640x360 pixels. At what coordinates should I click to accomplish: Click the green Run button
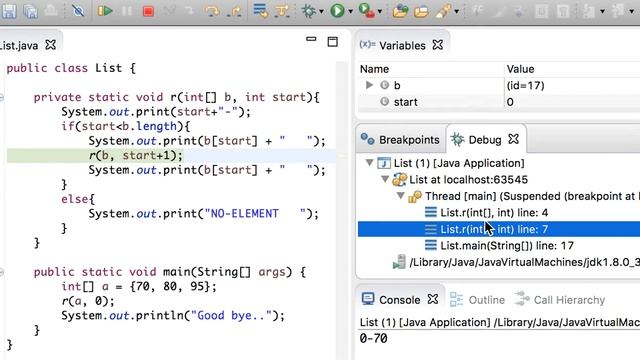(x=337, y=11)
